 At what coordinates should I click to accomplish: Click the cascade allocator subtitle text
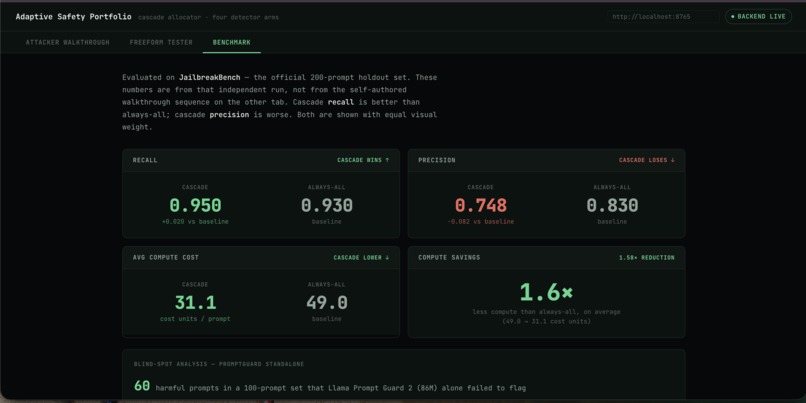coord(208,17)
